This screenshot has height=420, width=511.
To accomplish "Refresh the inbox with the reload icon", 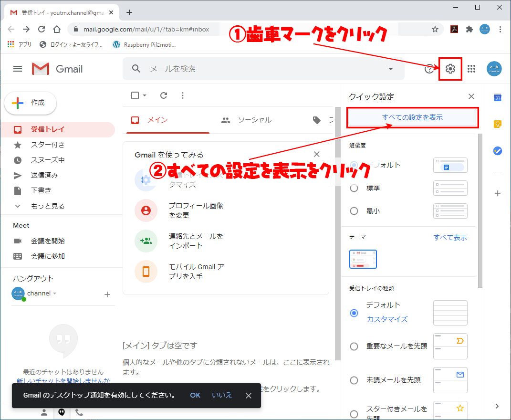I will [x=163, y=95].
